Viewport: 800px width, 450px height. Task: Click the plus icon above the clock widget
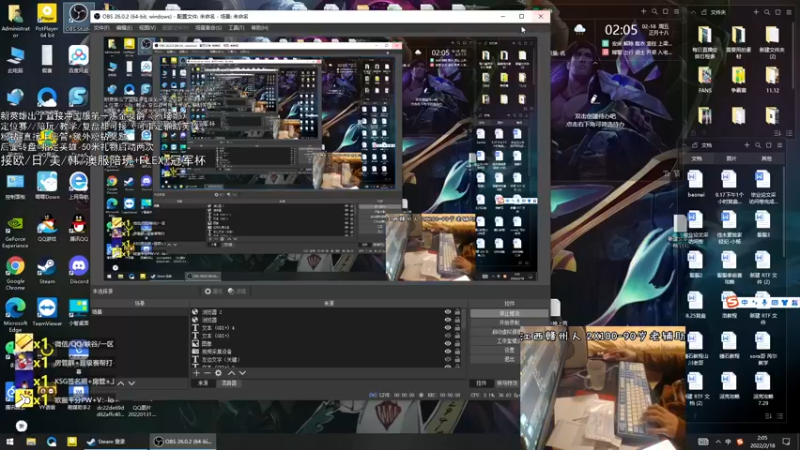(643, 11)
